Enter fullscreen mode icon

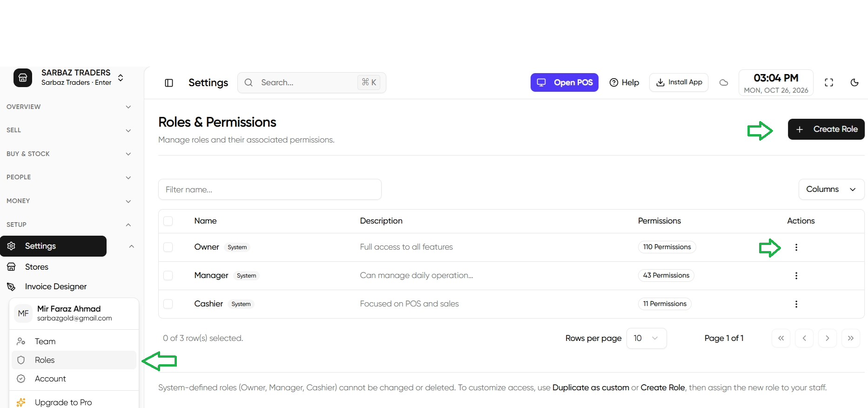[x=829, y=82]
